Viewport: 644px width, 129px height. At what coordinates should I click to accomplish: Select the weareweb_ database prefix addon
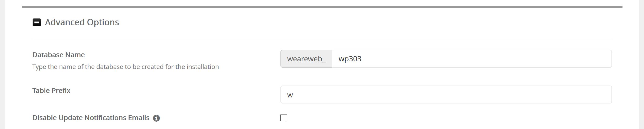click(x=306, y=59)
